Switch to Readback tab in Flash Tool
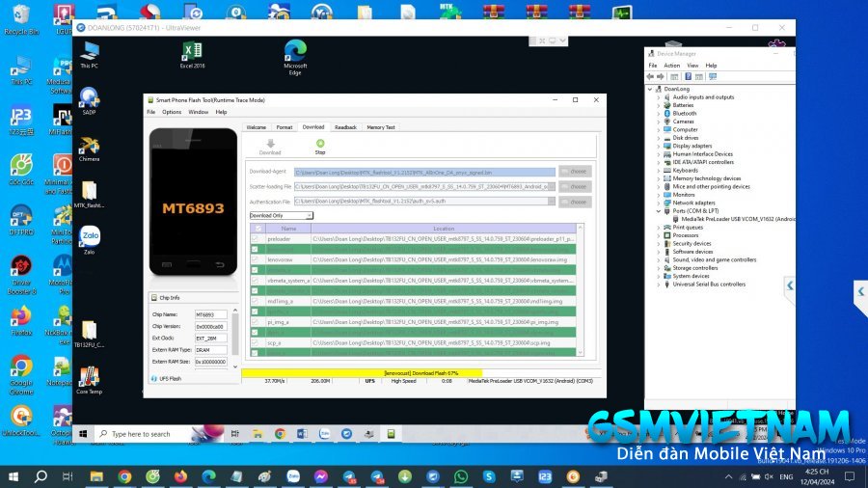The height and width of the screenshot is (488, 868). (x=346, y=127)
